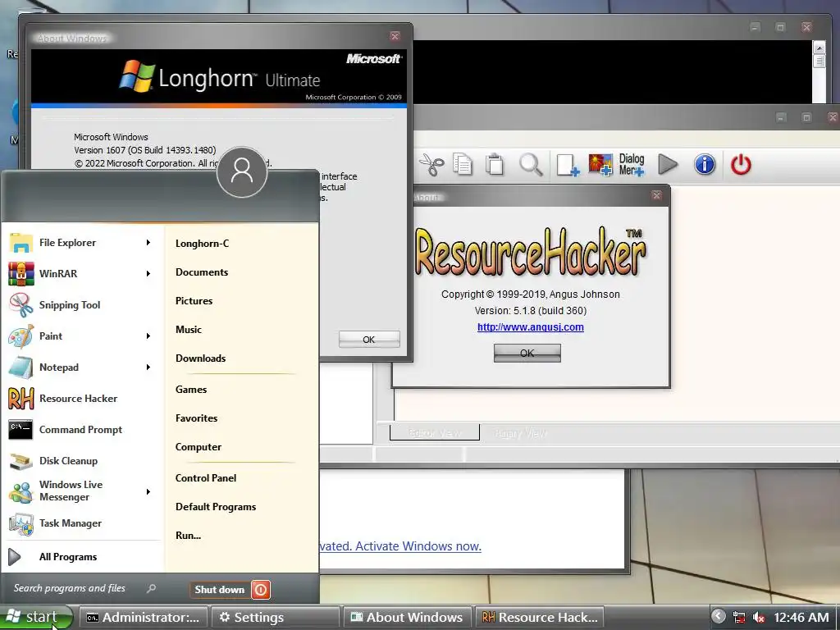
Task: Switch to Administrator command prompt taskbar button
Action: (x=144, y=618)
